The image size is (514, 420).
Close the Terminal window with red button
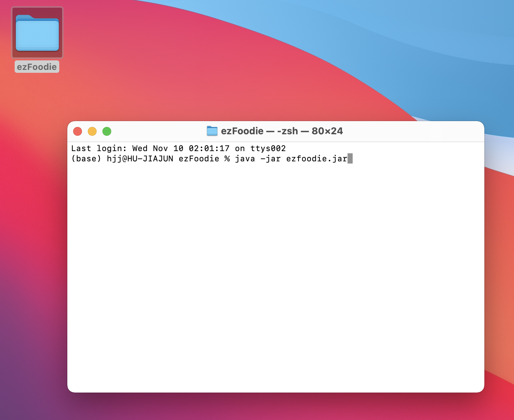[78, 131]
